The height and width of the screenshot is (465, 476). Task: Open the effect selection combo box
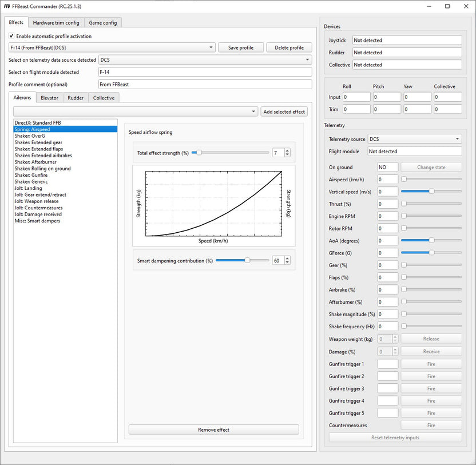coord(136,112)
